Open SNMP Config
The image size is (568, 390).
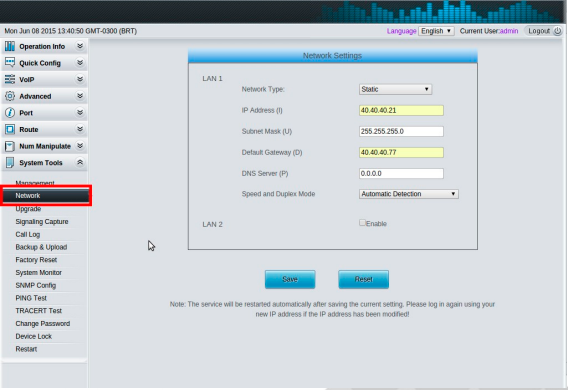(36, 285)
